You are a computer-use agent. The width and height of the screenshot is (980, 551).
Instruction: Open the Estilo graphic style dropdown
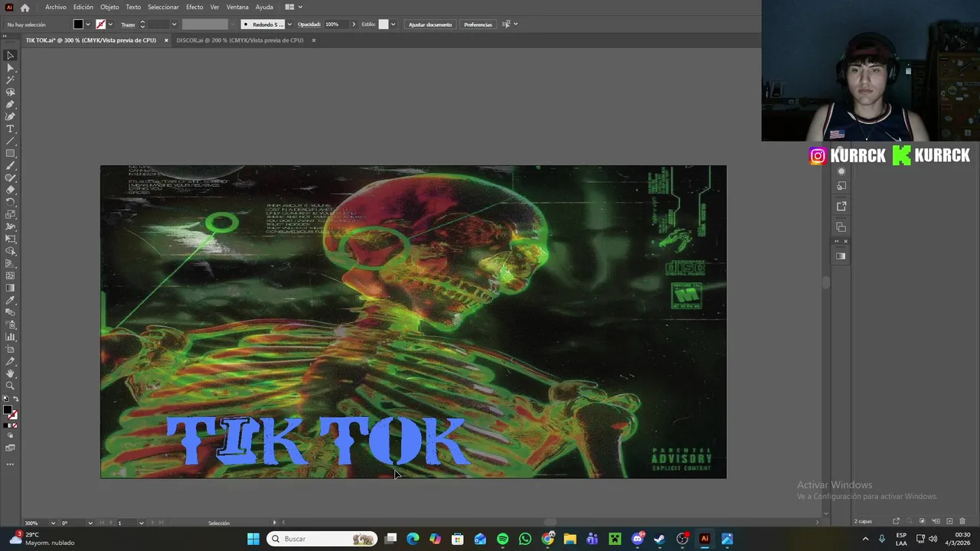tap(393, 24)
